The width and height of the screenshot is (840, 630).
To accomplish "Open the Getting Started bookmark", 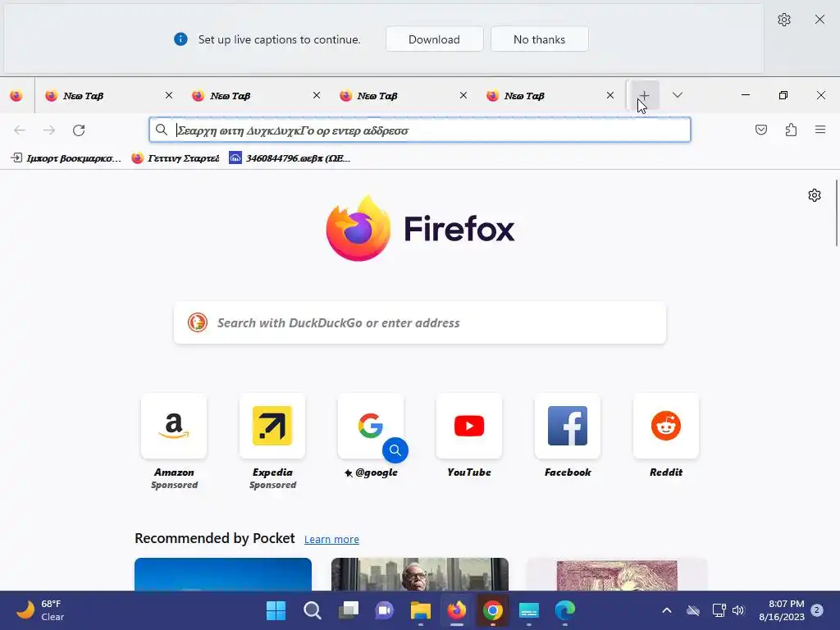I will (176, 158).
